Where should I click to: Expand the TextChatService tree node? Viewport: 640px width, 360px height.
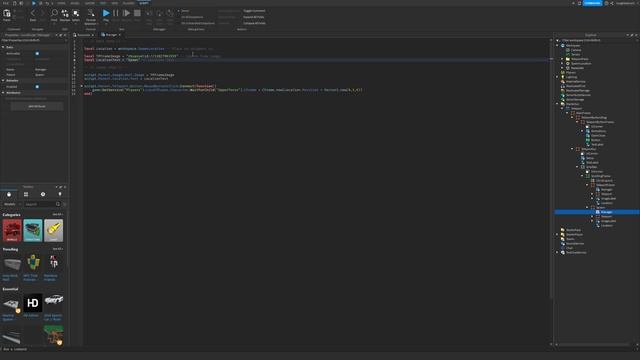point(558,253)
